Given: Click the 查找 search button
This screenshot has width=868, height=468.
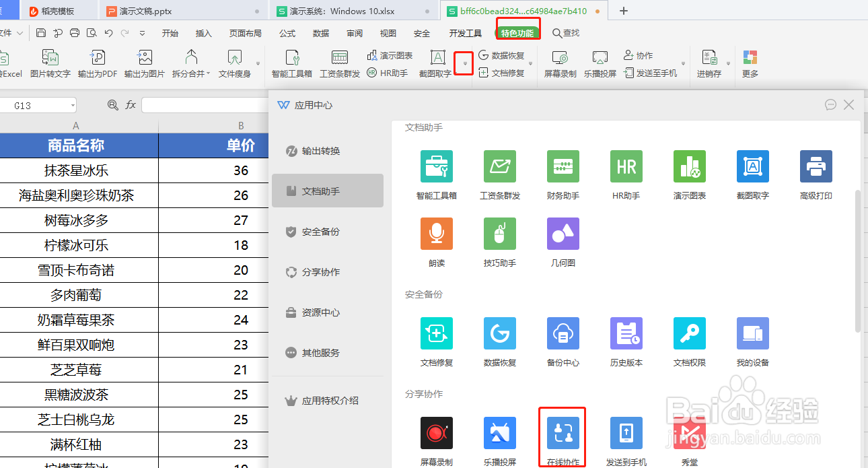Looking at the screenshot, I should pyautogui.click(x=566, y=33).
